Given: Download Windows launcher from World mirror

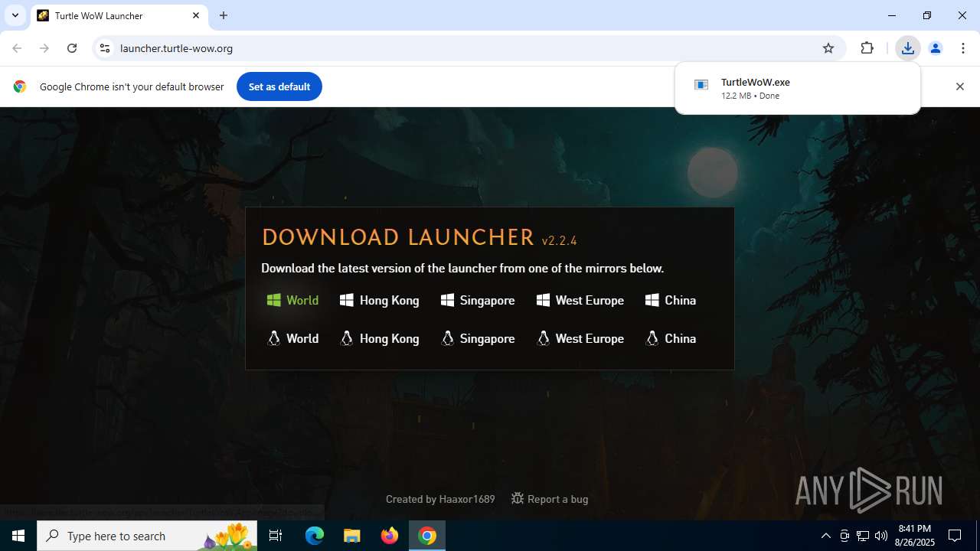Looking at the screenshot, I should (292, 300).
